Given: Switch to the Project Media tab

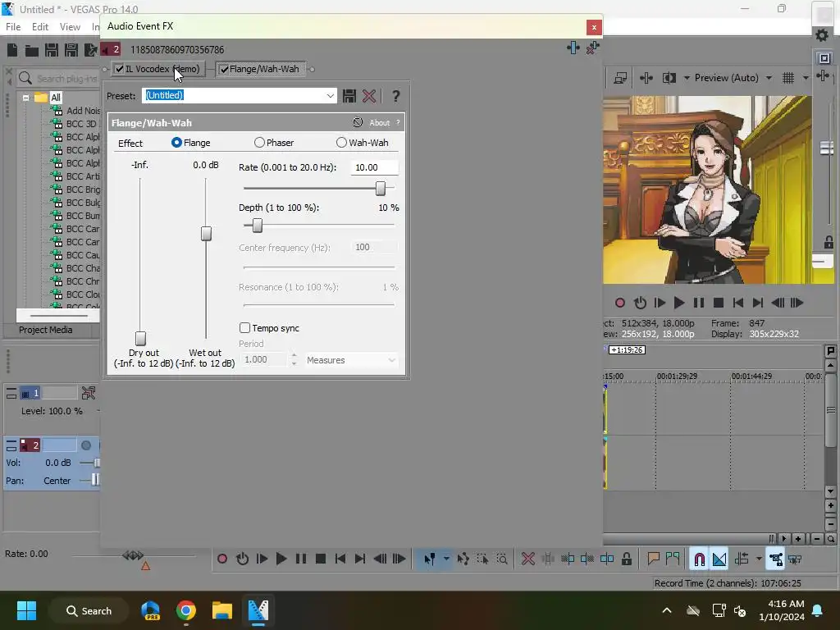Looking at the screenshot, I should point(46,330).
